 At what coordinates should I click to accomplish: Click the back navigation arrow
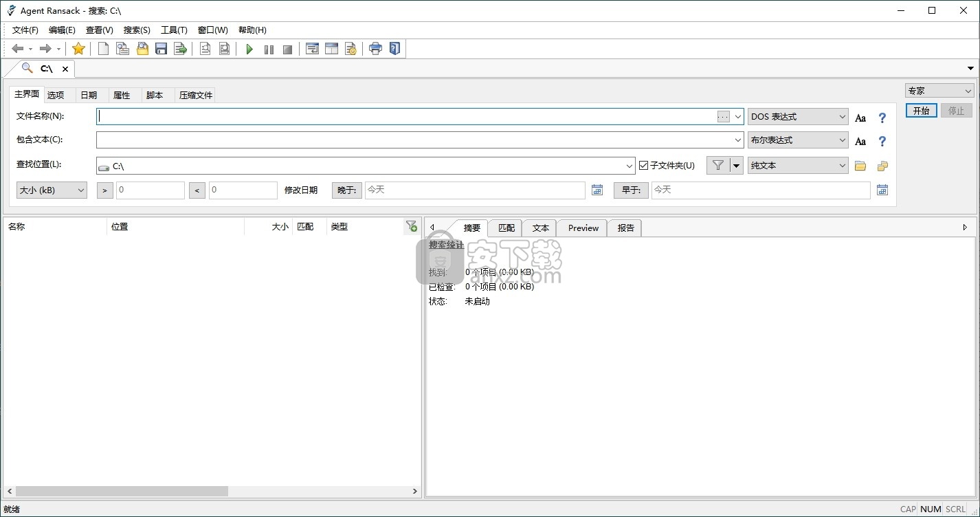pos(18,49)
